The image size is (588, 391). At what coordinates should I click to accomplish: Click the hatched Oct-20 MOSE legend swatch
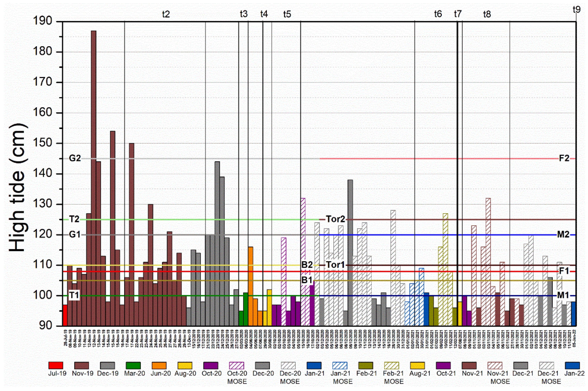click(x=237, y=366)
